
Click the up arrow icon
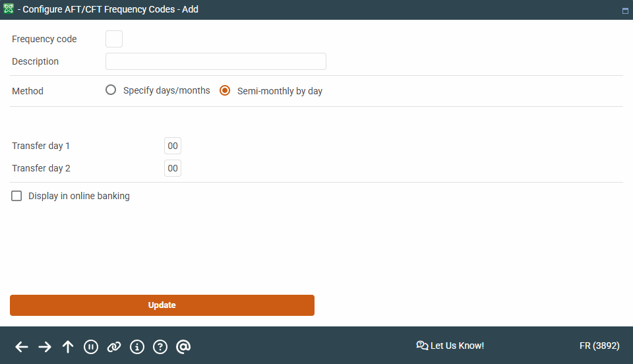coord(68,347)
